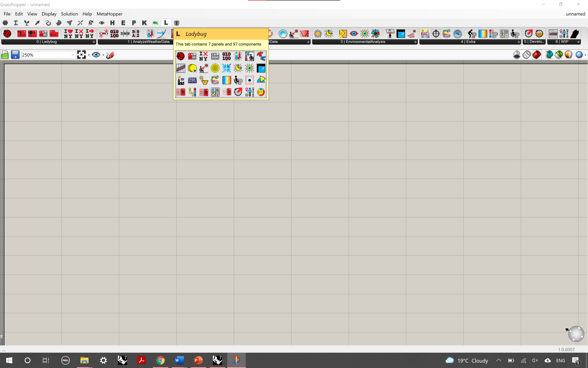Image resolution: width=588 pixels, height=368 pixels.
Task: Open Microsoft Word from the taskbar
Action: [x=179, y=360]
